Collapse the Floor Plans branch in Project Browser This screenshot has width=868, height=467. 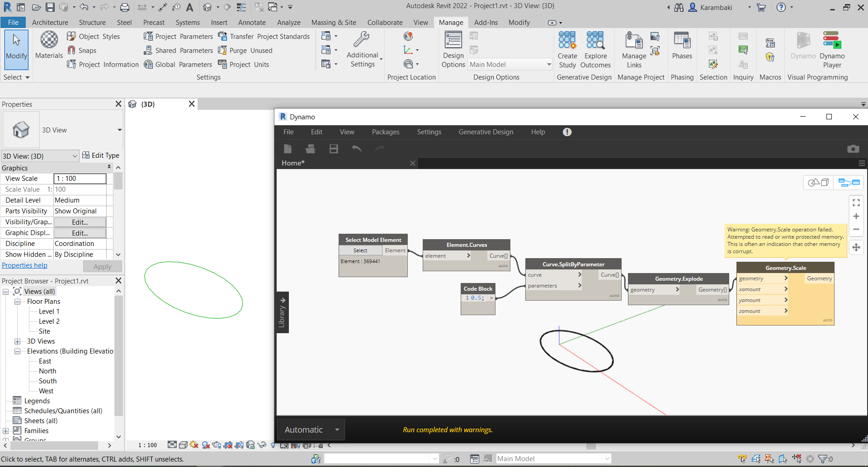(18, 301)
